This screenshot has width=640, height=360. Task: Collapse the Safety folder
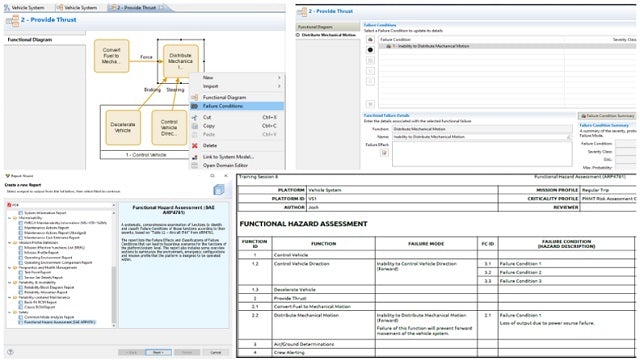click(x=10, y=312)
